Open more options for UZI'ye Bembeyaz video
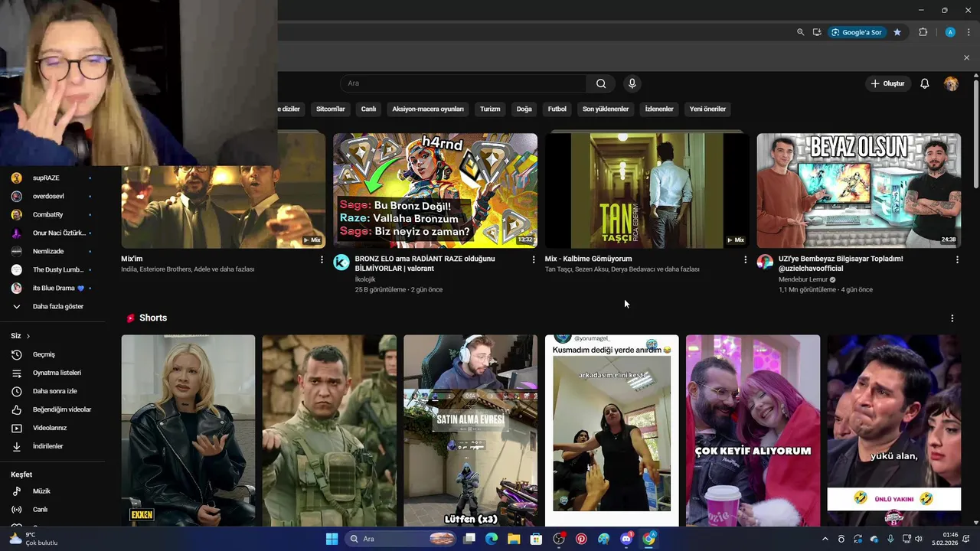 [x=957, y=259]
